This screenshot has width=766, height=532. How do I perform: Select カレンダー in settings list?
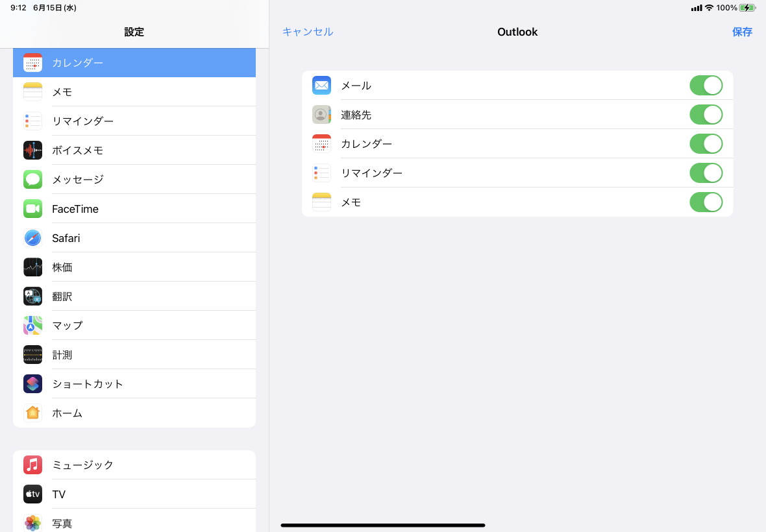(134, 62)
